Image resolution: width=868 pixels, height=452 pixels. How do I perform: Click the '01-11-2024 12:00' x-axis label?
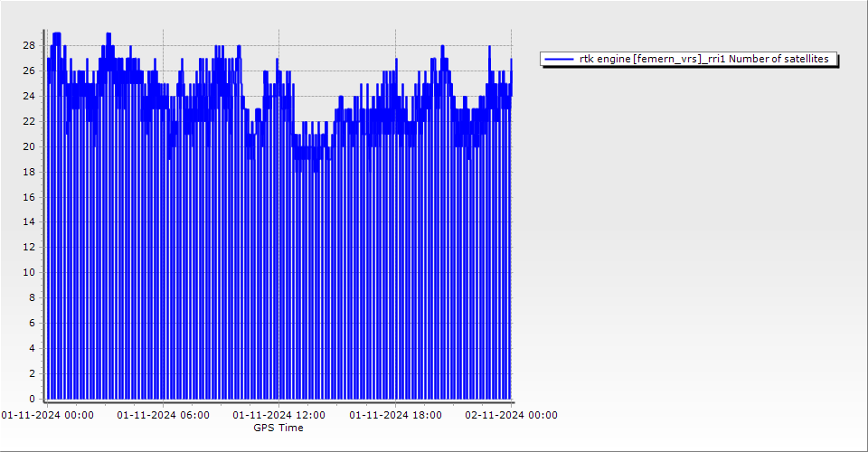click(279, 415)
